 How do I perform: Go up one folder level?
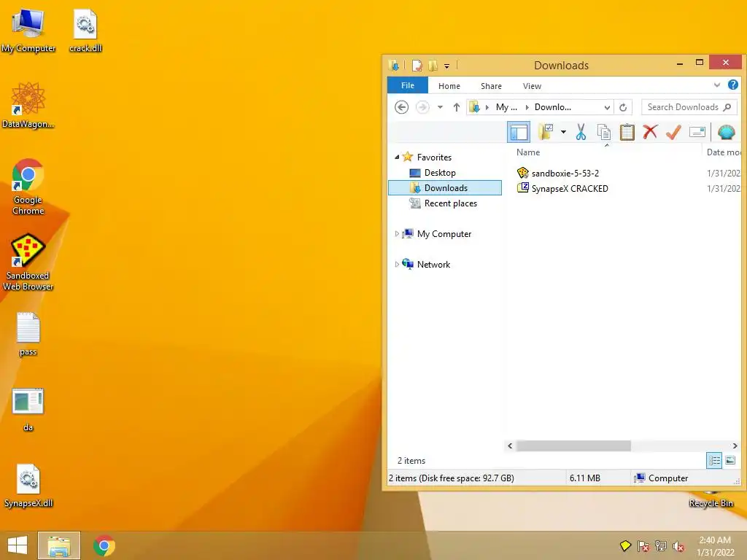coord(457,107)
